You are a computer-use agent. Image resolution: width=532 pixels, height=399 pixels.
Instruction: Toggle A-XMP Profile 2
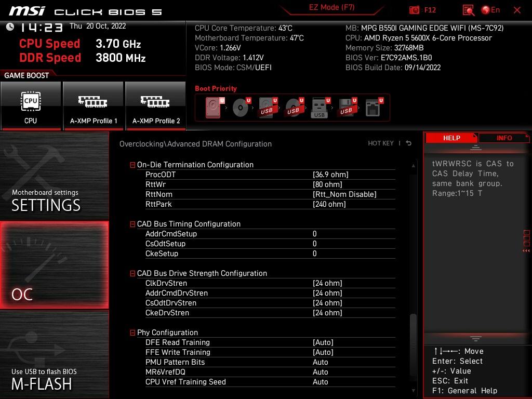156,106
